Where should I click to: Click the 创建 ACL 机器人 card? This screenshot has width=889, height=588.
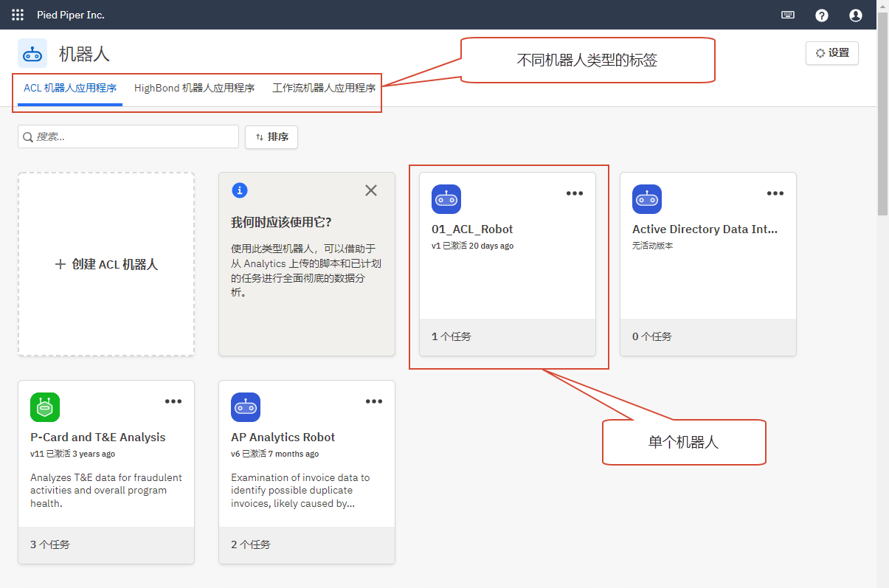point(106,264)
